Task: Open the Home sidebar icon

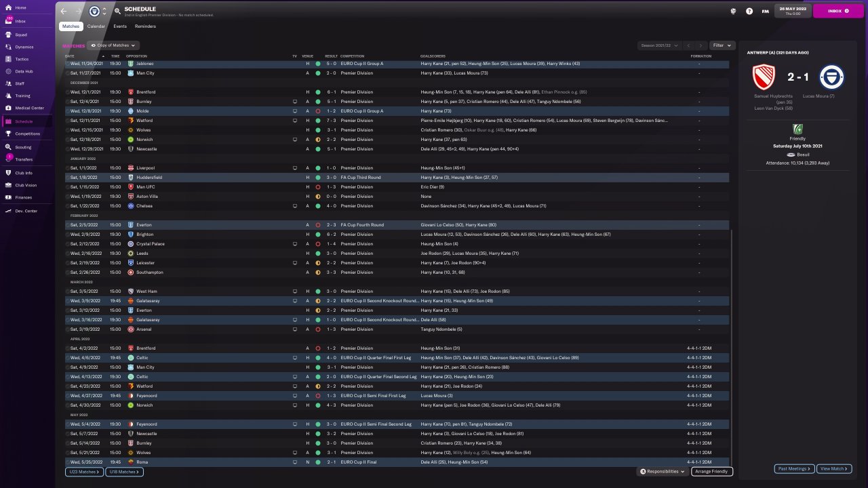Action: (x=9, y=7)
